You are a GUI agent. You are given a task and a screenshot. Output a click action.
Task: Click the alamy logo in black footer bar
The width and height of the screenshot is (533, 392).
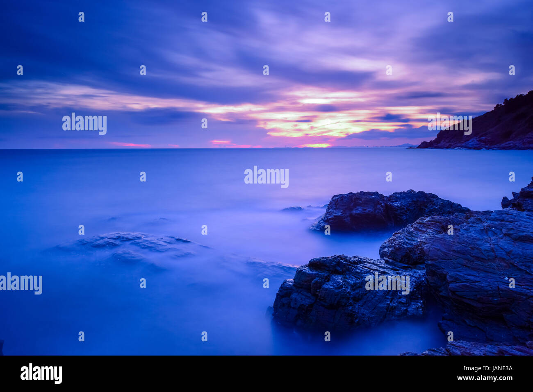[x=41, y=374]
